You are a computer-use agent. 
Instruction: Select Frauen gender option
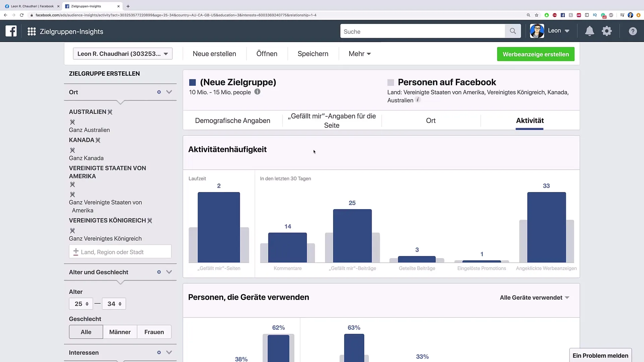(154, 332)
